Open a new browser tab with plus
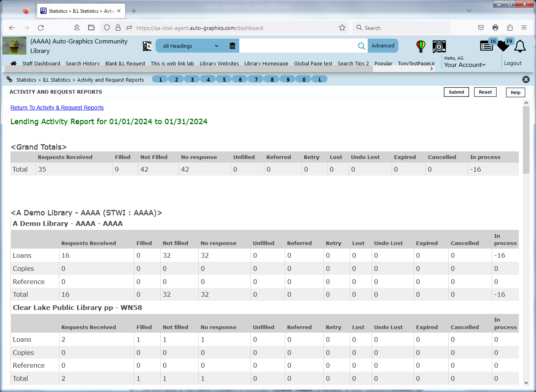Viewport: 536px width, 392px height. click(x=134, y=11)
